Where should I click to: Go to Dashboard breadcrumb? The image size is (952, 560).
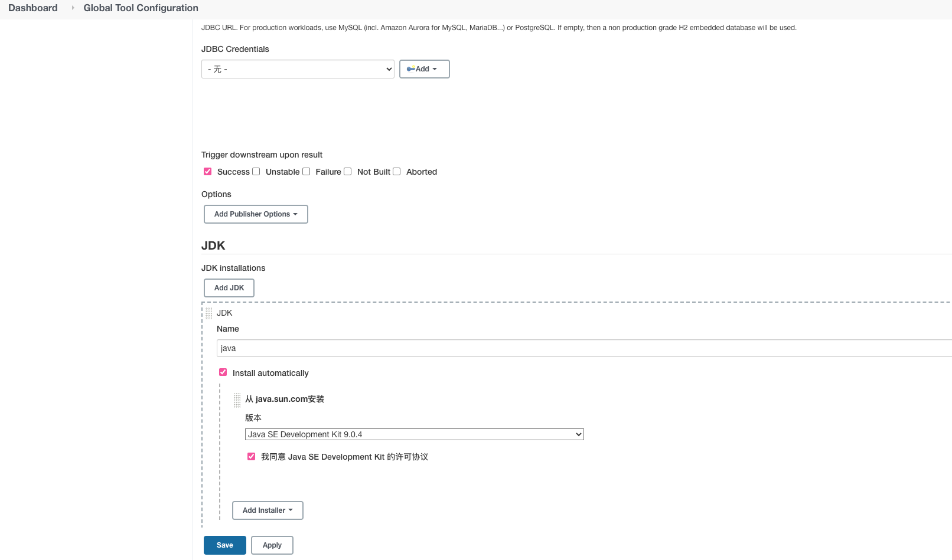coord(33,8)
